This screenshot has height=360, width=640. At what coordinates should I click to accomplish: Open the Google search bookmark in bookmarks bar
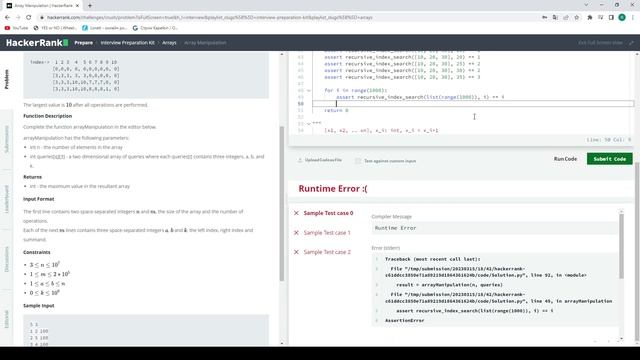155,28
